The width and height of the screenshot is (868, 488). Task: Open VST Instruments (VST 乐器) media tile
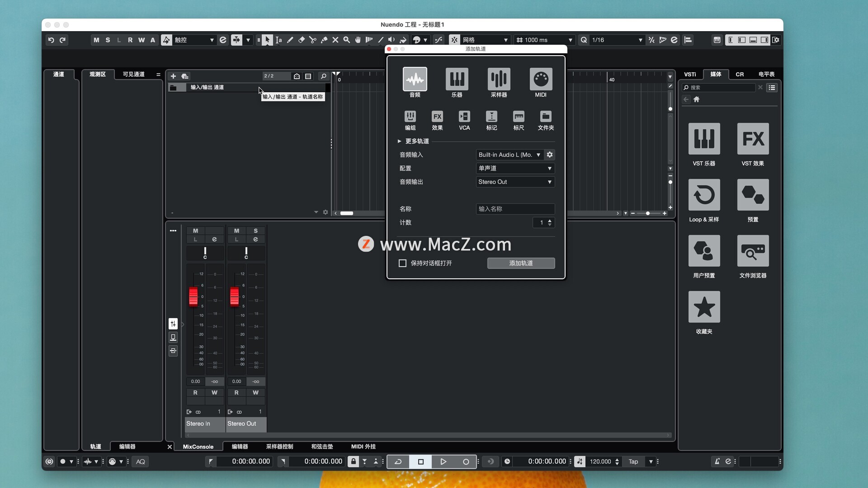(x=704, y=139)
